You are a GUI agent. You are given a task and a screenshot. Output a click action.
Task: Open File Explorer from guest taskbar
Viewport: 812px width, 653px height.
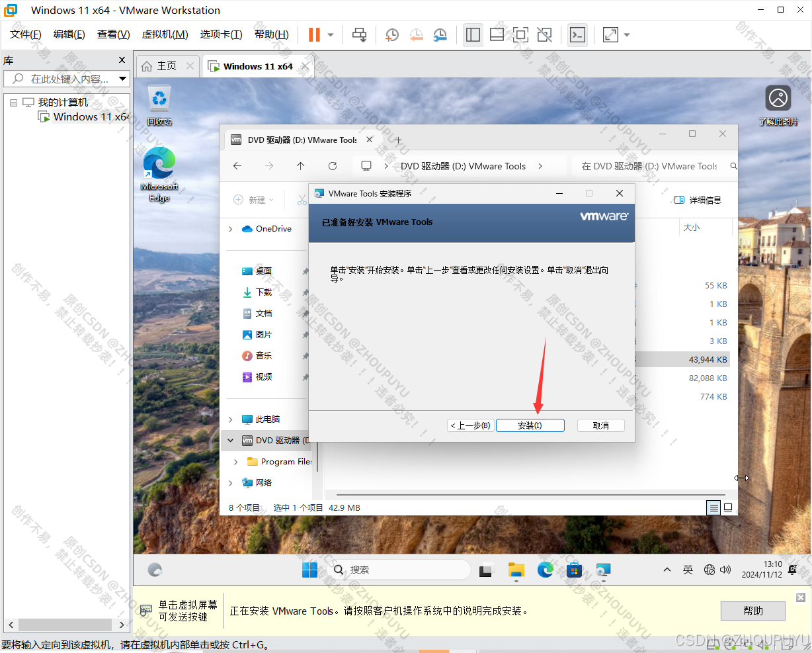coord(516,570)
